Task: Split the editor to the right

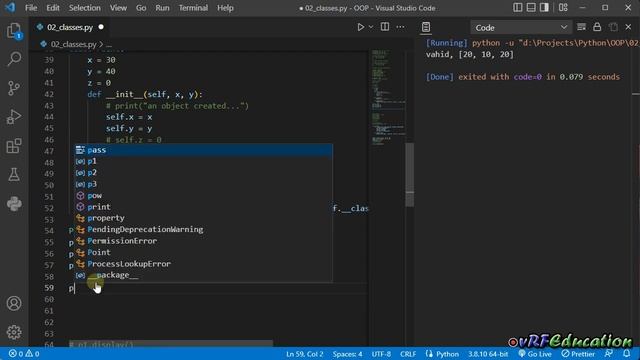Action: coord(384,27)
